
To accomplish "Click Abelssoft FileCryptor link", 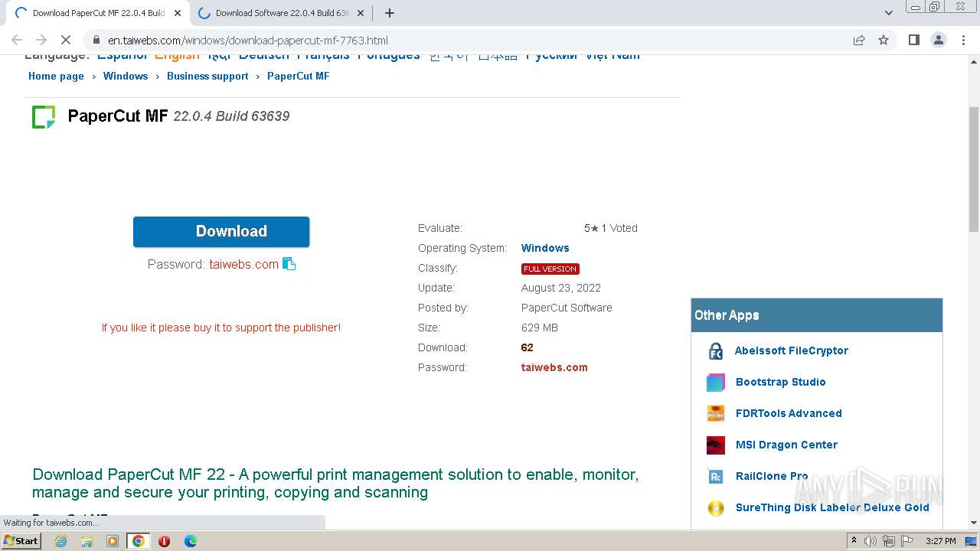I will pos(791,350).
